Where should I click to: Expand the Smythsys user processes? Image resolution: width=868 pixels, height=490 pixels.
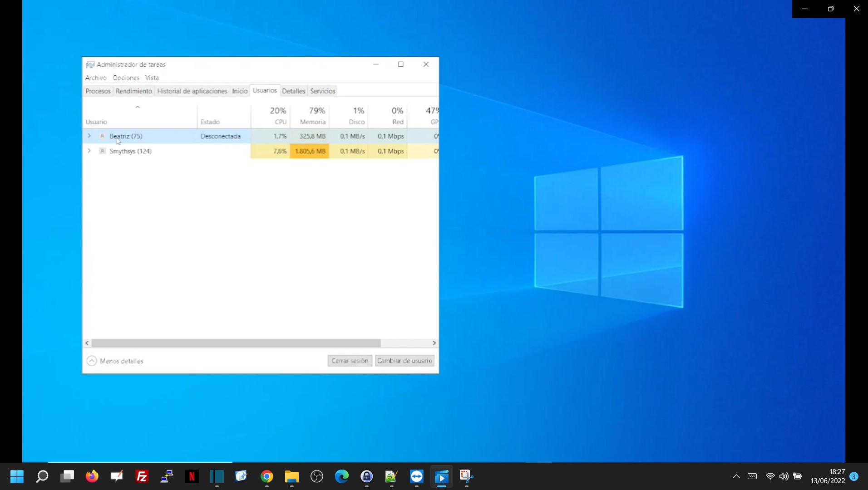89,151
